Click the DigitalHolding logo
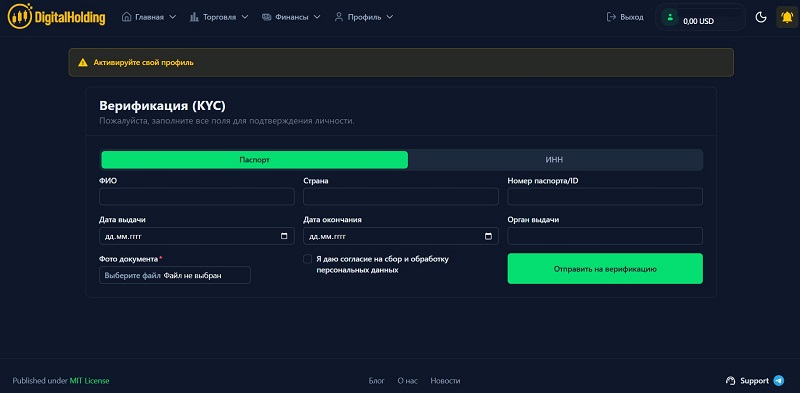Image resolution: width=800 pixels, height=393 pixels. [x=57, y=17]
